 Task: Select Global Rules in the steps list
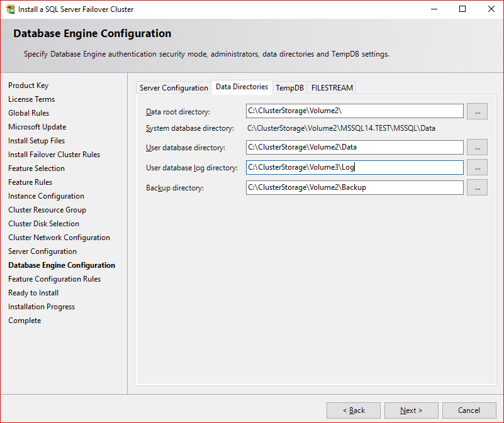point(28,113)
